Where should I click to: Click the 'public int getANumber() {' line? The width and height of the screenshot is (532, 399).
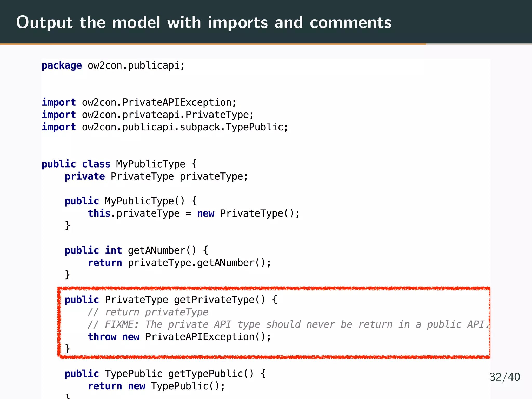pos(137,250)
